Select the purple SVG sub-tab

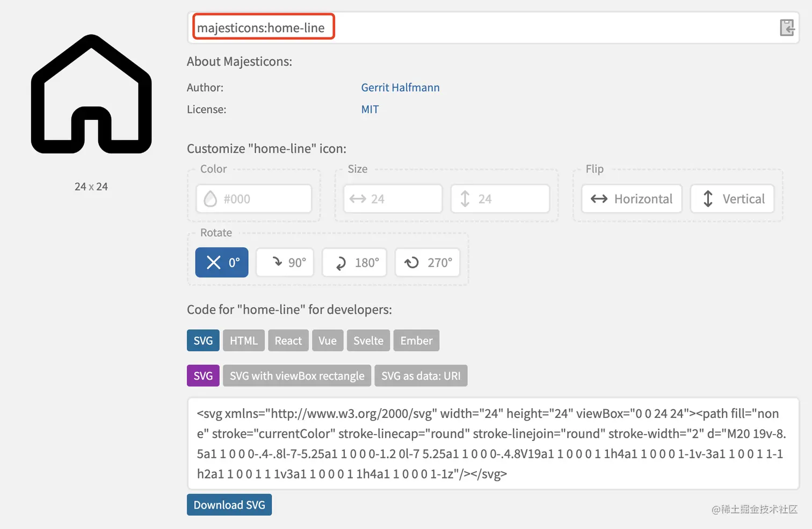pyautogui.click(x=203, y=376)
